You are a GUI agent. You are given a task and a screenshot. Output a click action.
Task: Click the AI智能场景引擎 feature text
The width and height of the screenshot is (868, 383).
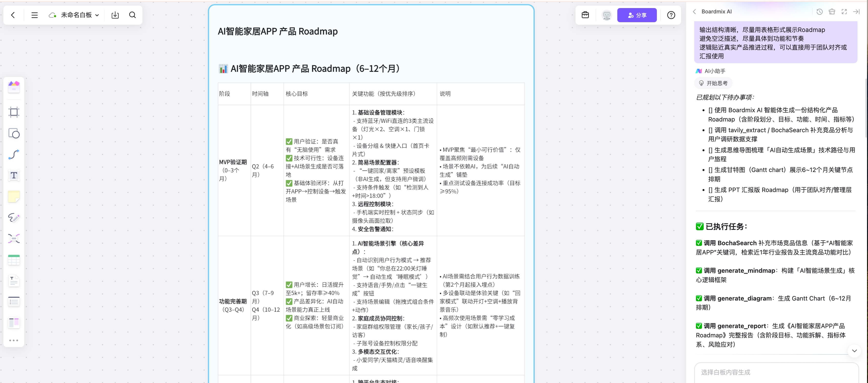(388, 248)
